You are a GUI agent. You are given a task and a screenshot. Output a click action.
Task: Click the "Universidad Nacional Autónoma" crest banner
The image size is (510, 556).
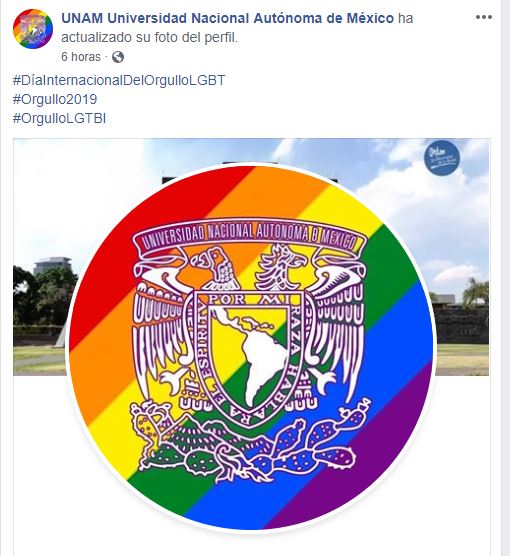pyautogui.click(x=249, y=235)
